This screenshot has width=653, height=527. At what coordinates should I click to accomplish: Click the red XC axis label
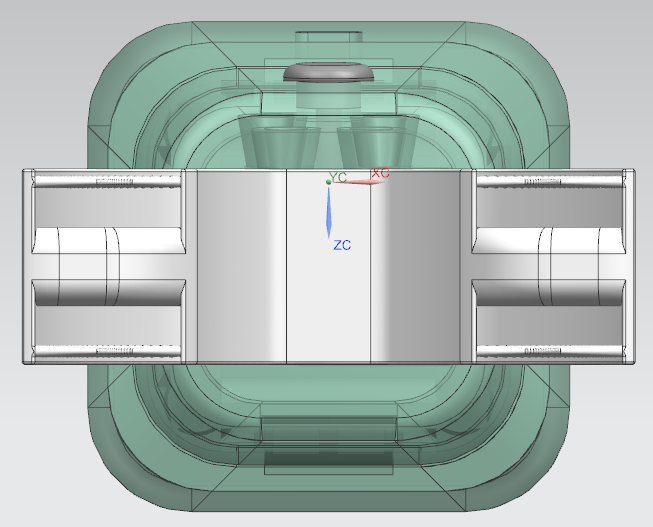point(380,173)
